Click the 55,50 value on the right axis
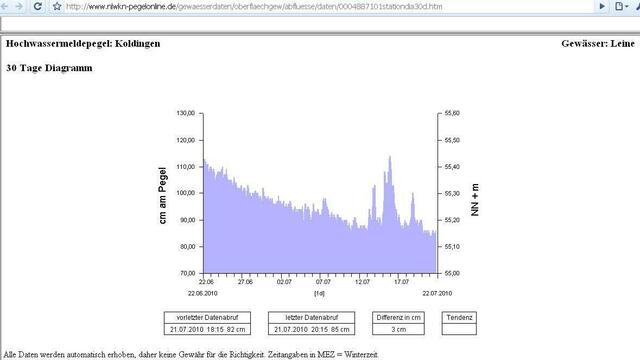Viewport: 640px width, 360px height. [x=452, y=140]
